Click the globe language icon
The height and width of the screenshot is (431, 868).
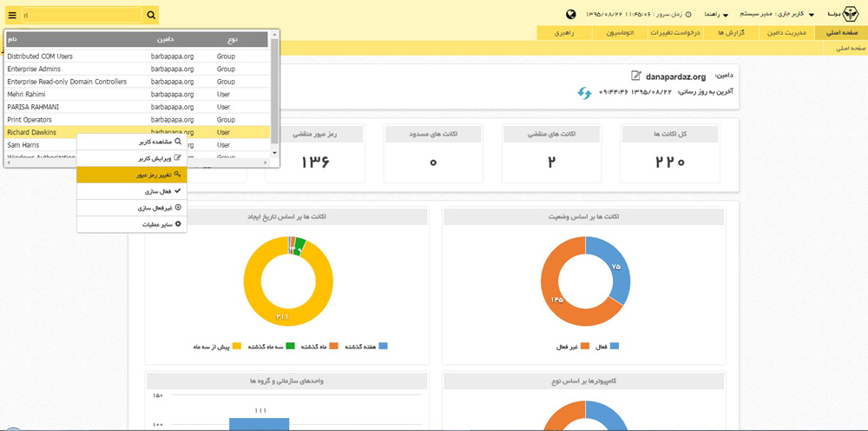pos(571,15)
